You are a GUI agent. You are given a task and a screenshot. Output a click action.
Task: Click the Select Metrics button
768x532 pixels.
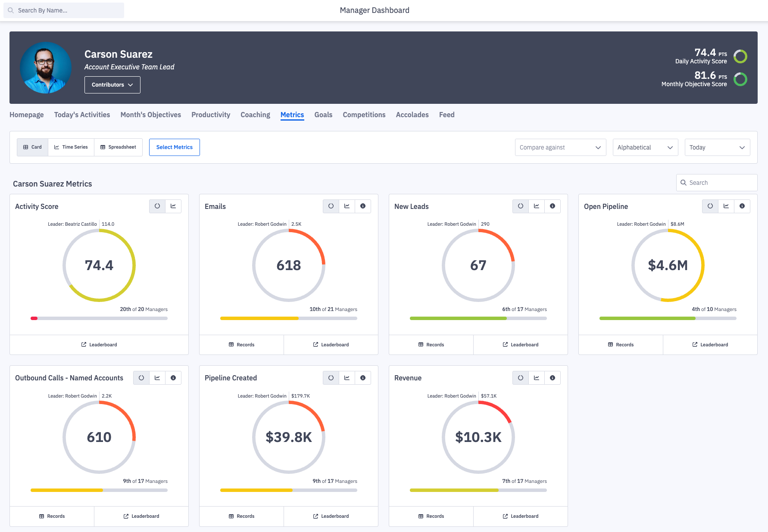174,147
